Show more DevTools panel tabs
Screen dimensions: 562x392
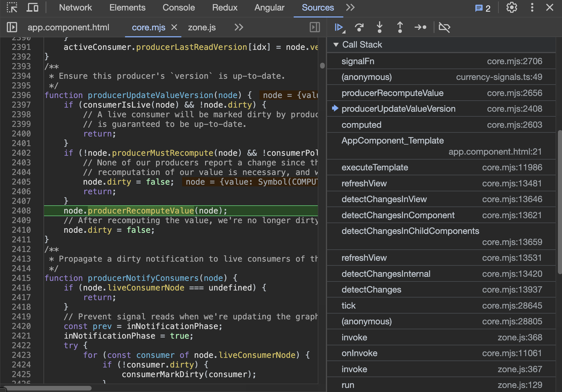pyautogui.click(x=350, y=8)
